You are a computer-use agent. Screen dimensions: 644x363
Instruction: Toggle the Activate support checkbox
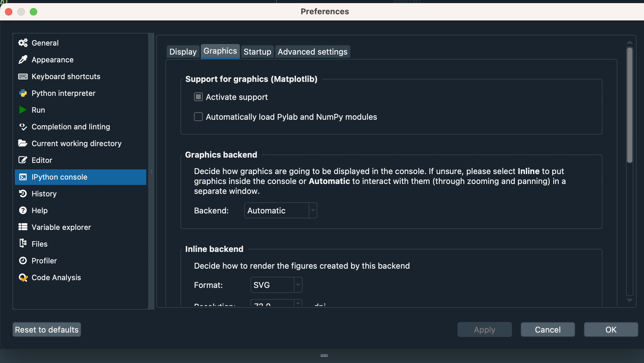[x=198, y=97]
